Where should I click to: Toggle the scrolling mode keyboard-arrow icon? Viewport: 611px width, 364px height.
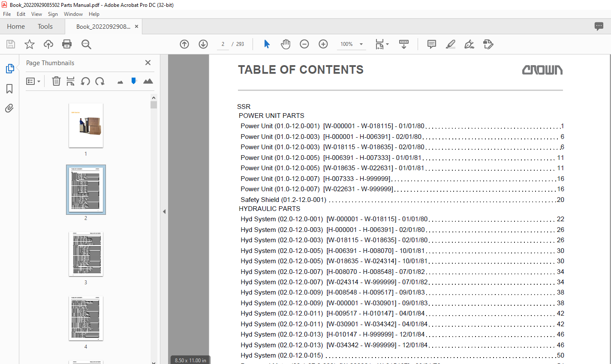[x=404, y=44]
